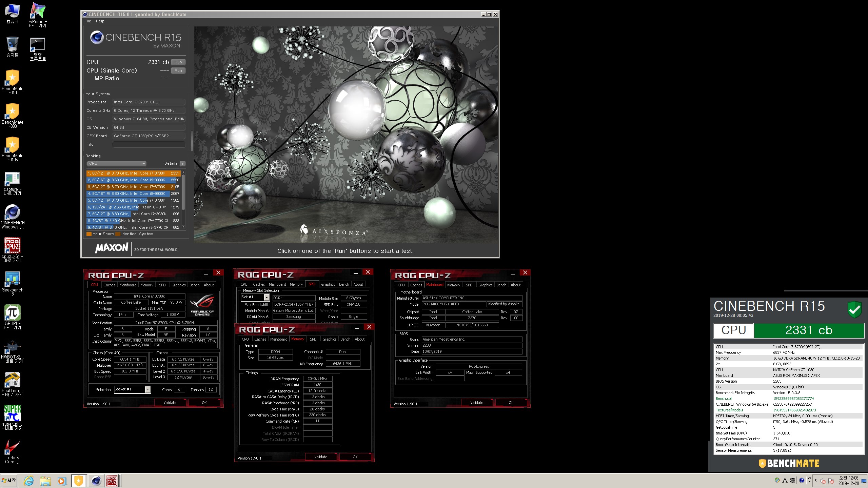Open the Computer desktop icon

click(12, 14)
